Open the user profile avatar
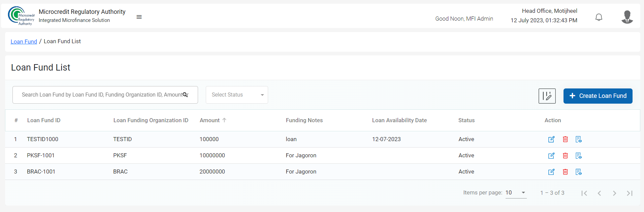 pos(627,17)
